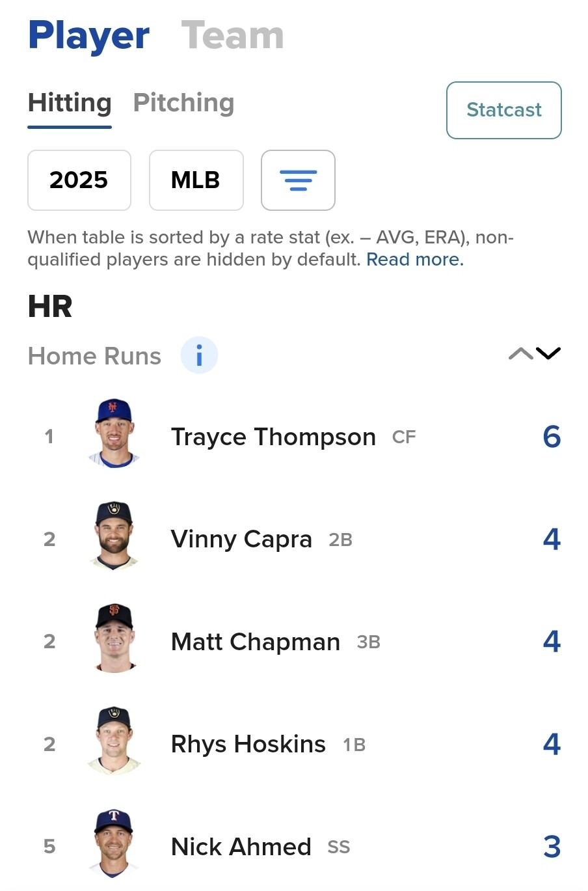Switch to the Team tab
The width and height of the screenshot is (588, 891).
232,35
